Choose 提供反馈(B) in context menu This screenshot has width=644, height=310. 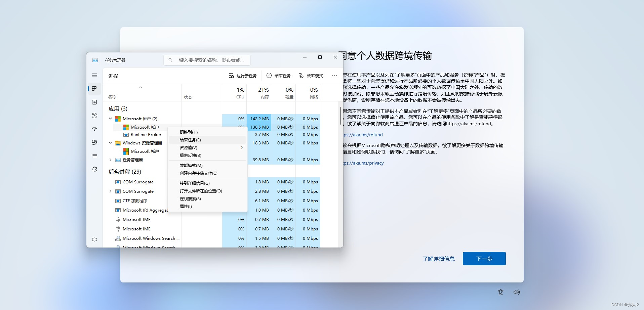tap(208, 156)
